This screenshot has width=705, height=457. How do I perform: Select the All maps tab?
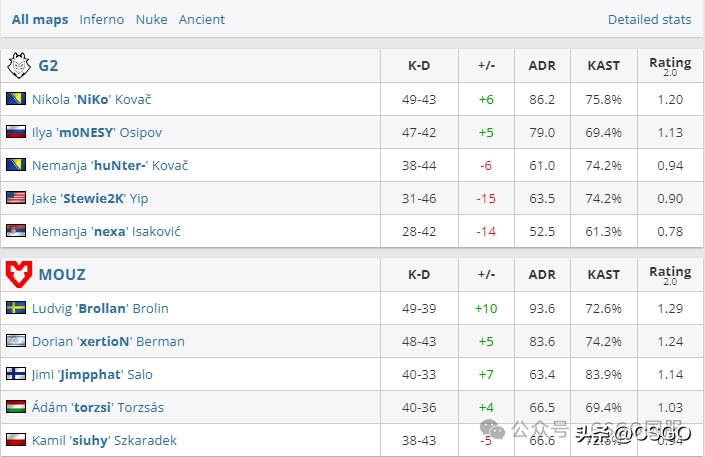[x=40, y=20]
